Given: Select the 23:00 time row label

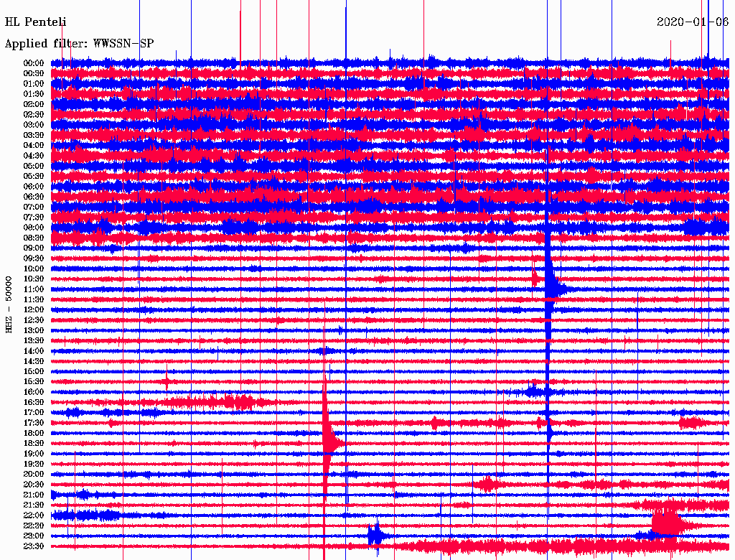Looking at the screenshot, I should click(x=34, y=536).
